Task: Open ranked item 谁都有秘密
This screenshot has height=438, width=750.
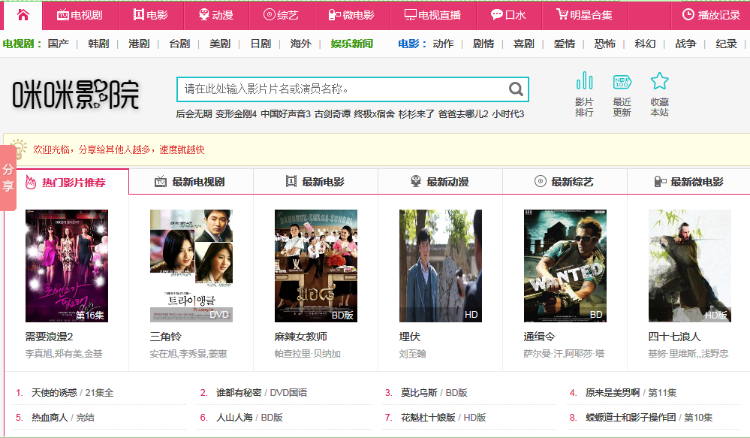Action: point(239,393)
